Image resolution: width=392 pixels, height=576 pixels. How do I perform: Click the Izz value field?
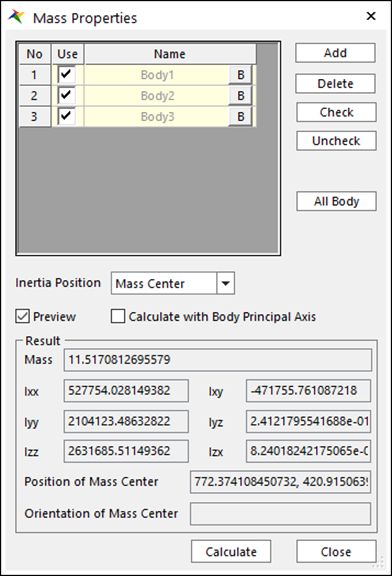click(x=126, y=451)
